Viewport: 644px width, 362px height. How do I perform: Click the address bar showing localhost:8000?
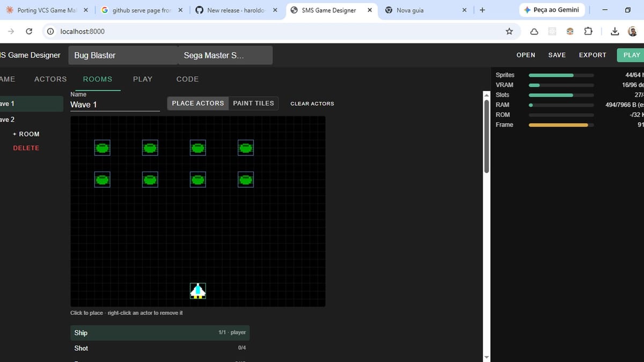(x=279, y=32)
